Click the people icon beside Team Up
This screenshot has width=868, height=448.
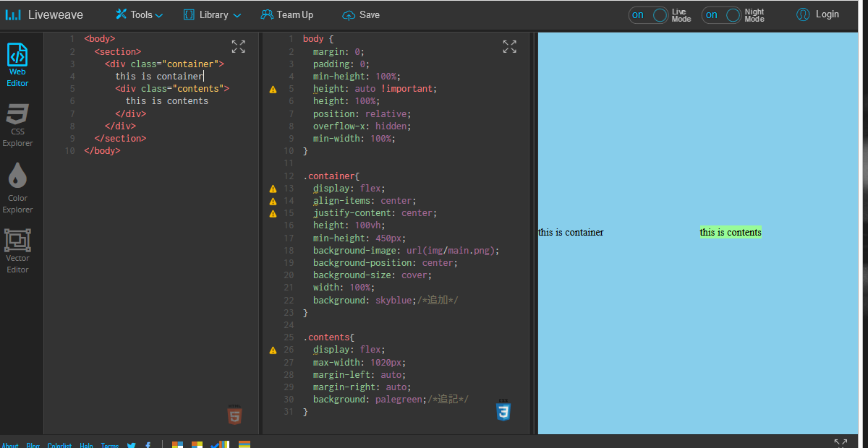[x=267, y=14]
